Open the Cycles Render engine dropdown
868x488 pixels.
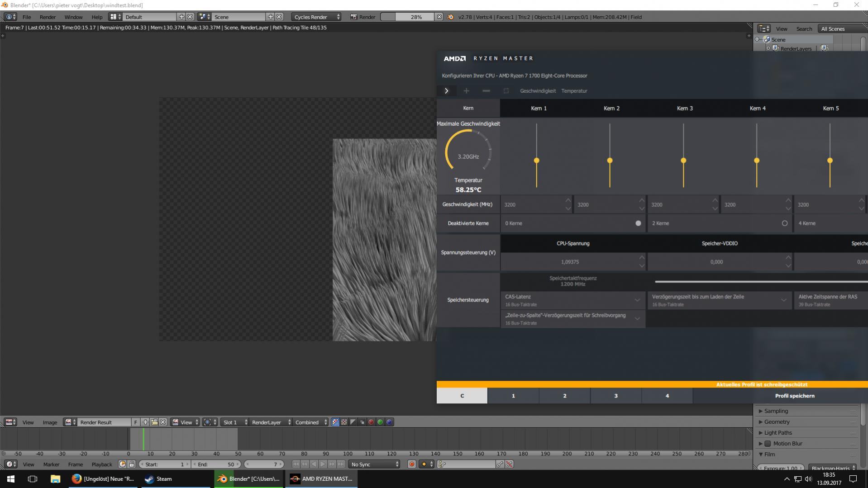[x=316, y=17]
